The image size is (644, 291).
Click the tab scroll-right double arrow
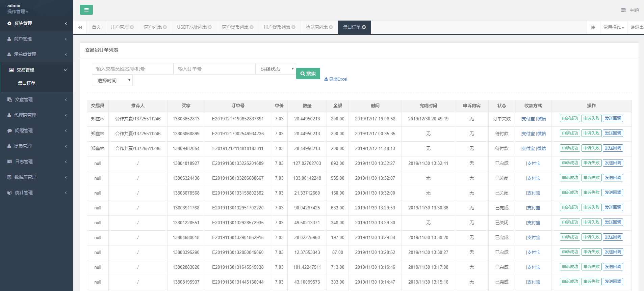pos(593,27)
